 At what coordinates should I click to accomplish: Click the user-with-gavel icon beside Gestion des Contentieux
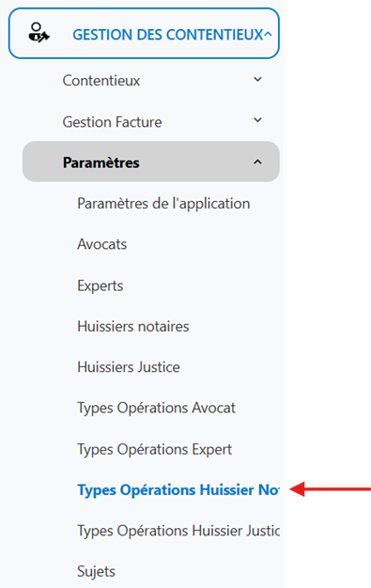click(x=39, y=33)
